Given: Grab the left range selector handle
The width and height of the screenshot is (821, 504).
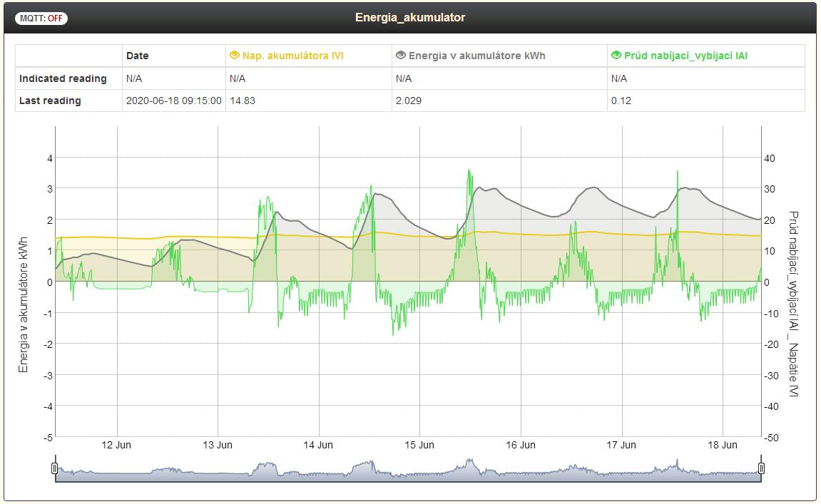Looking at the screenshot, I should click(x=54, y=468).
